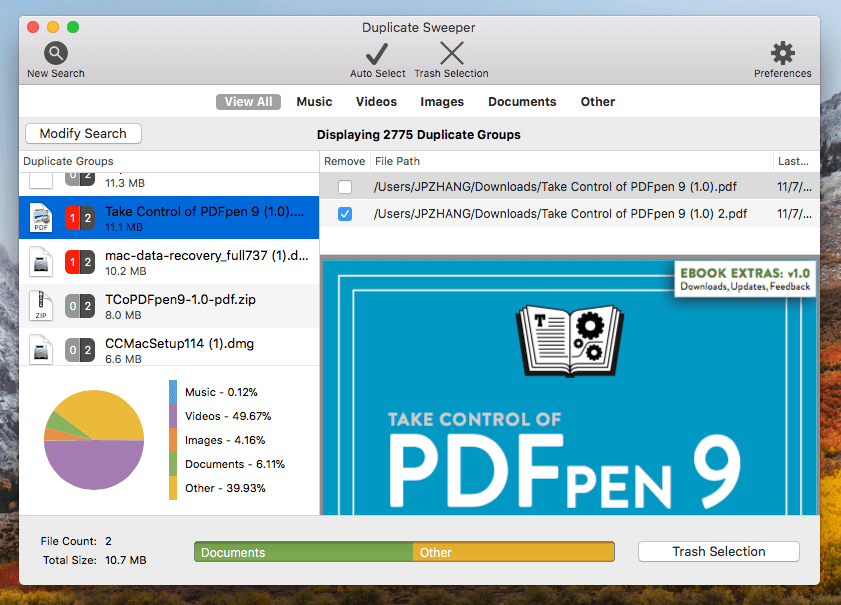Viewport: 841px width, 605px height.
Task: Click the Other yellow legend swatch
Action: coord(173,488)
